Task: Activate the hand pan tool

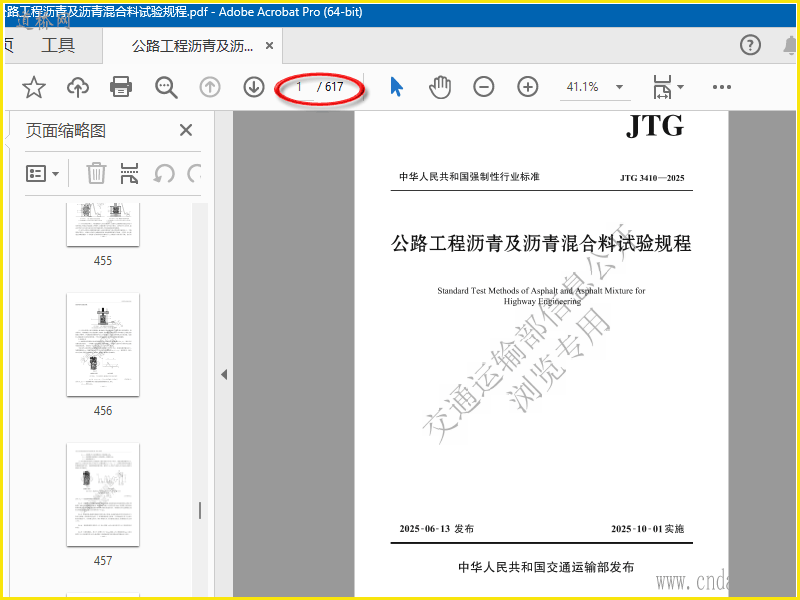Action: (x=440, y=87)
